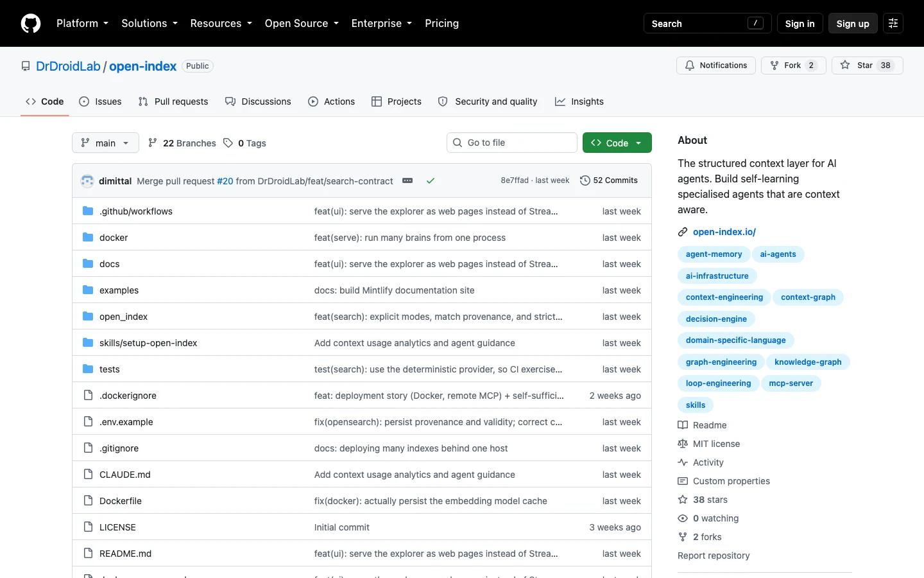Click the green checkmark commit status icon
924x578 pixels.
[x=431, y=180]
